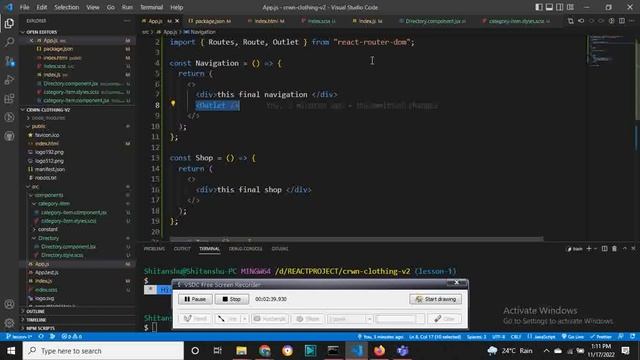Click the Windows Start button
640x360 pixels.
(x=11, y=351)
